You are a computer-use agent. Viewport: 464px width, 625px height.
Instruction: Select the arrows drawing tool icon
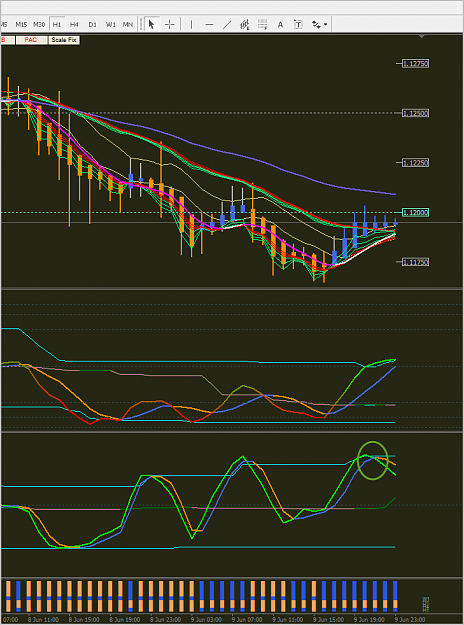(316, 25)
